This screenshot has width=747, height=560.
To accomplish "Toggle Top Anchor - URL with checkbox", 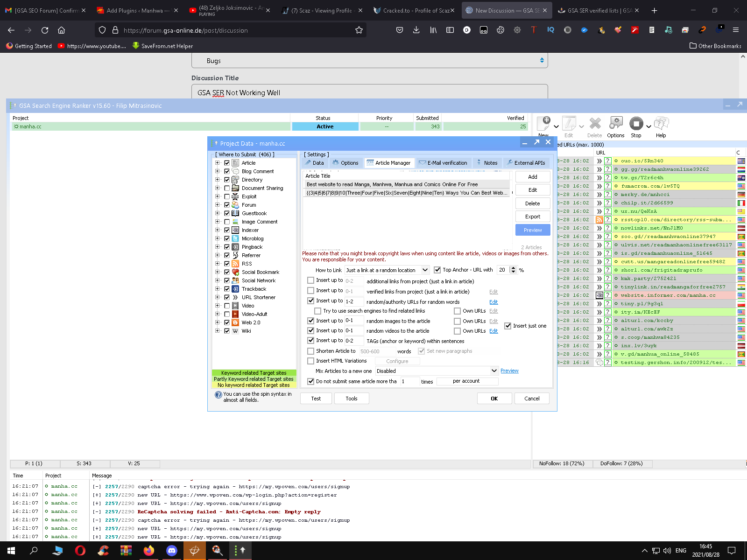I will [x=437, y=270].
